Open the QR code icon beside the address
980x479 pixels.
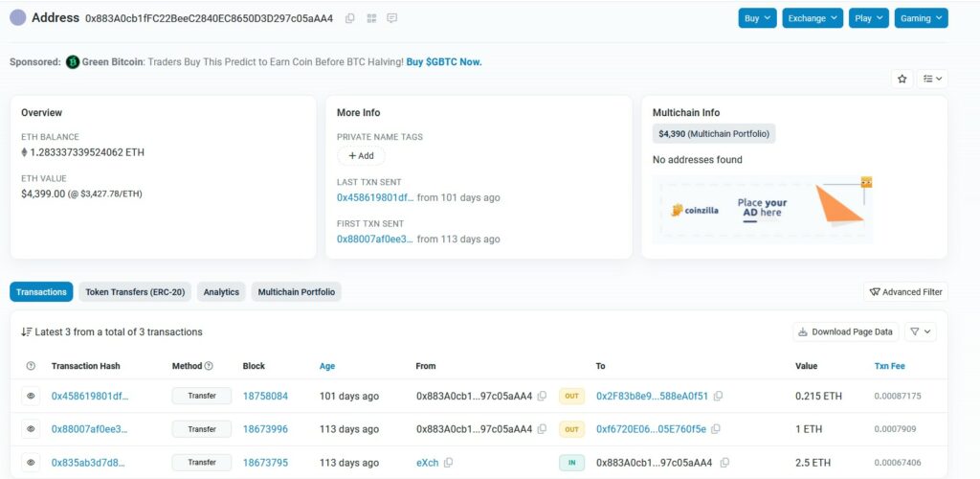point(371,18)
